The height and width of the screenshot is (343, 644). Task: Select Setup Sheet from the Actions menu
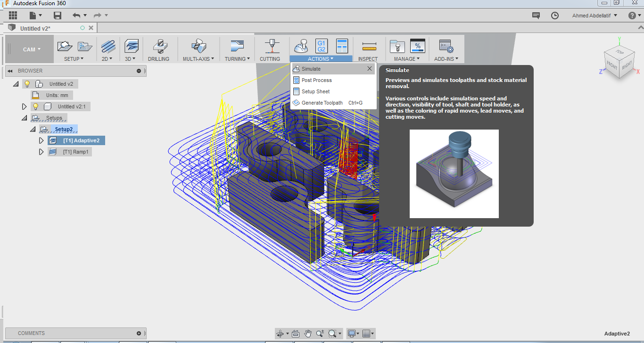click(333, 91)
